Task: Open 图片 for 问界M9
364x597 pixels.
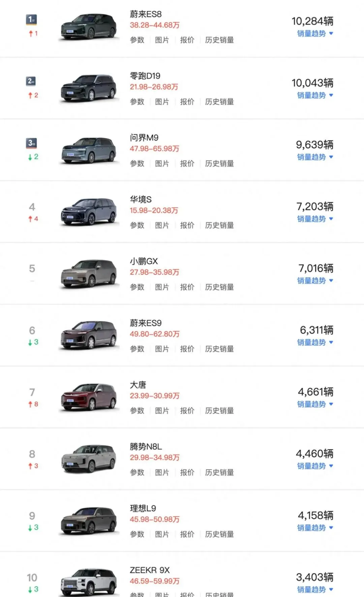Action: pos(162,163)
